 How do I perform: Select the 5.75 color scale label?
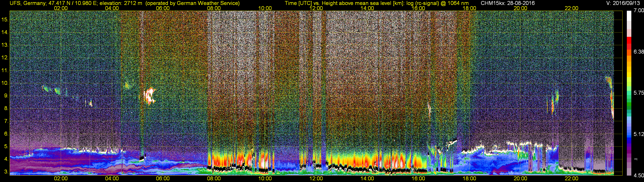(x=638, y=93)
